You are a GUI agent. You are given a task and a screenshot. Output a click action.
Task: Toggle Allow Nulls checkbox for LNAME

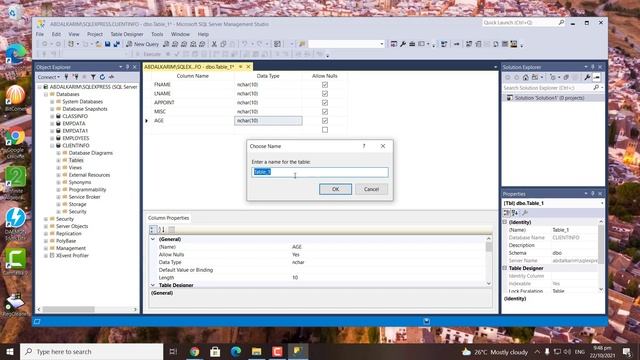tap(325, 93)
